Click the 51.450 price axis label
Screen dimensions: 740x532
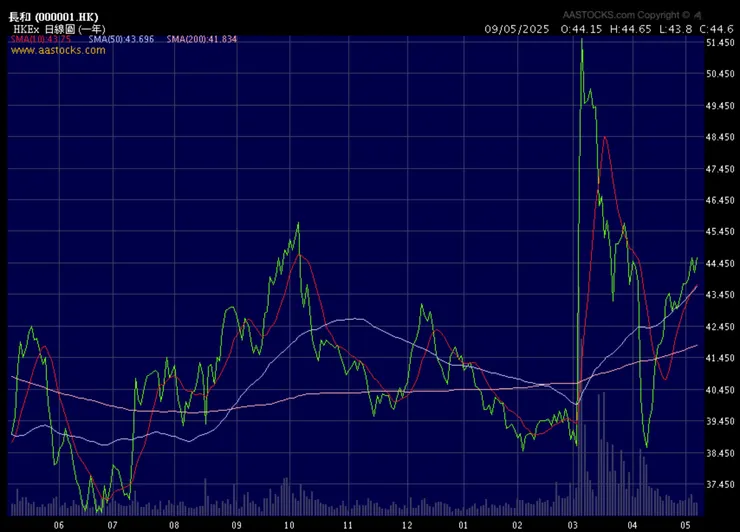pyautogui.click(x=720, y=42)
